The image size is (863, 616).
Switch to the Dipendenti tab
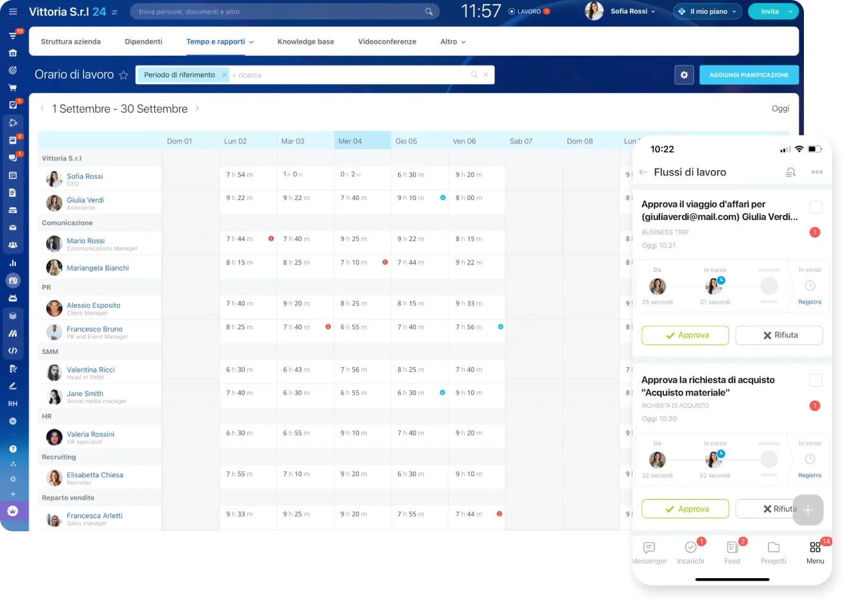tap(143, 42)
